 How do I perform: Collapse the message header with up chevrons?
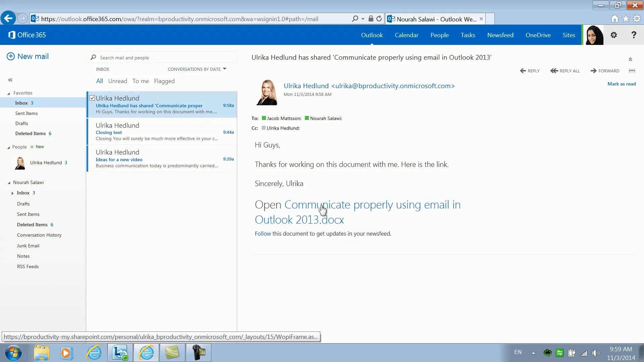630,59
